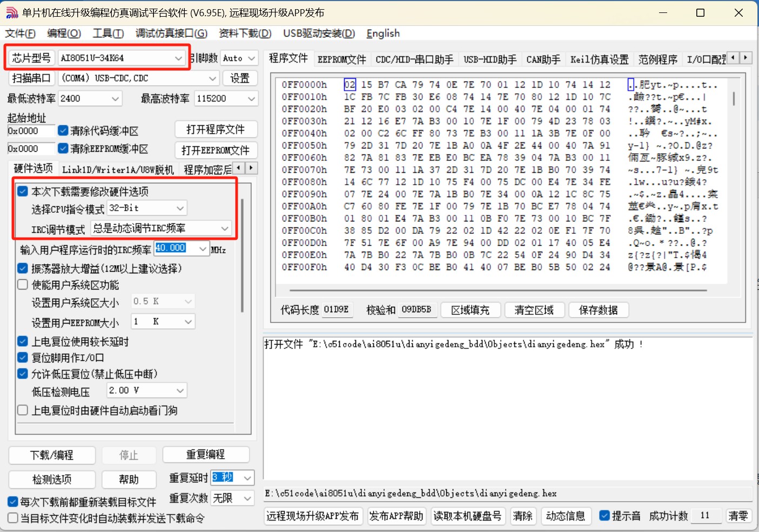The image size is (759, 532).
Task: Click the program start address 0x0000 field
Action: click(x=31, y=131)
